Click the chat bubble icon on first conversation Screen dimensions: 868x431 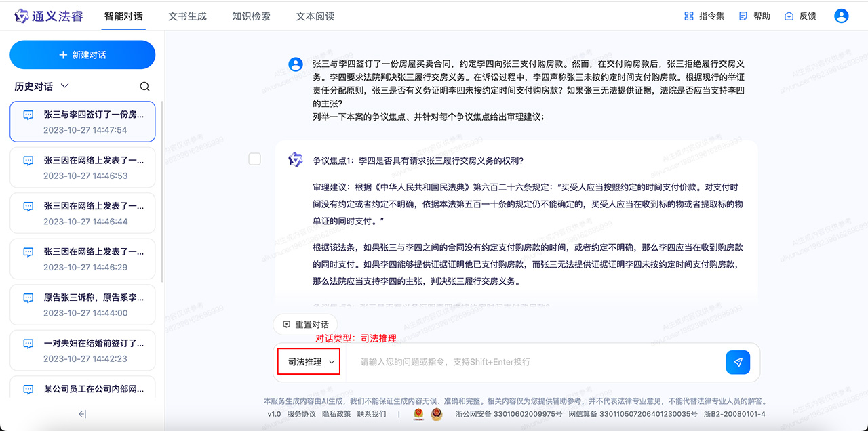pyautogui.click(x=27, y=115)
